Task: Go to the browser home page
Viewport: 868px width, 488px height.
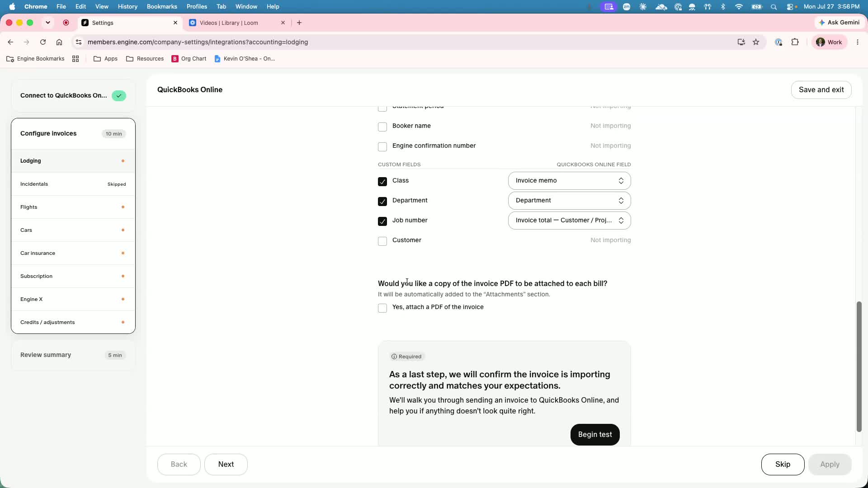Action: tap(59, 42)
